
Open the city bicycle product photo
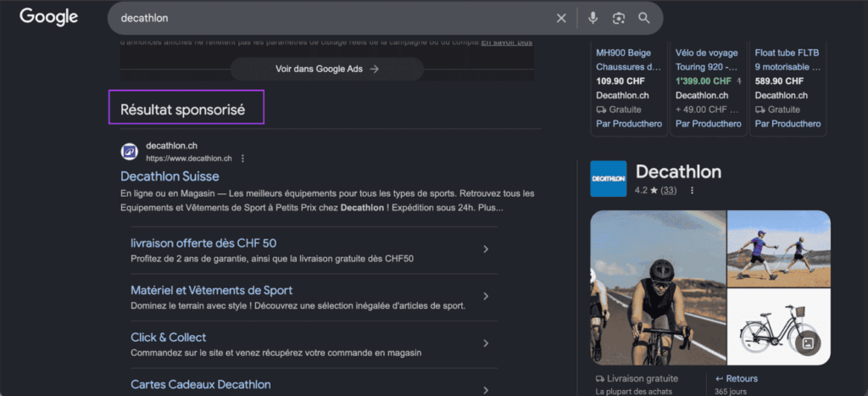pos(779,326)
